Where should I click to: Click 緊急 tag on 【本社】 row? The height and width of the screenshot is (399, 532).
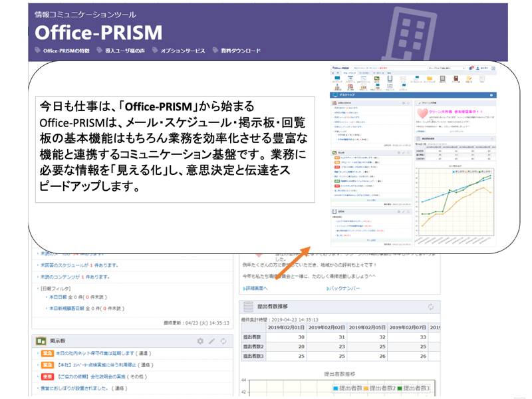click(47, 365)
